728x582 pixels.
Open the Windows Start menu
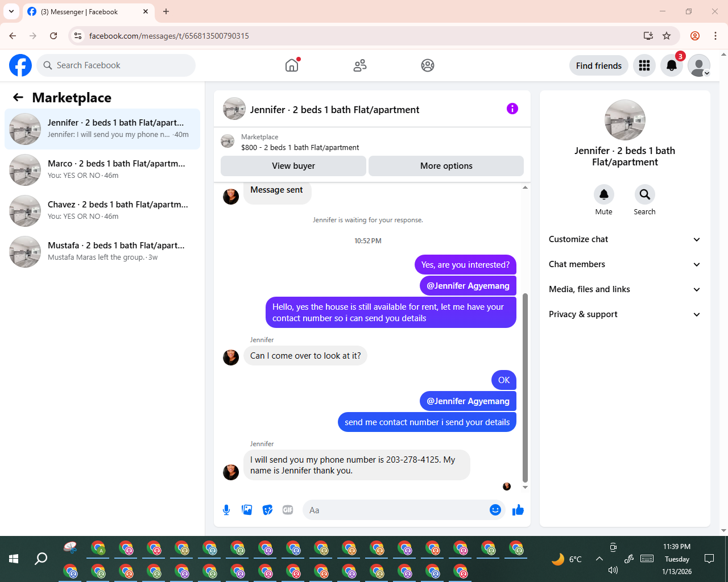coord(14,559)
